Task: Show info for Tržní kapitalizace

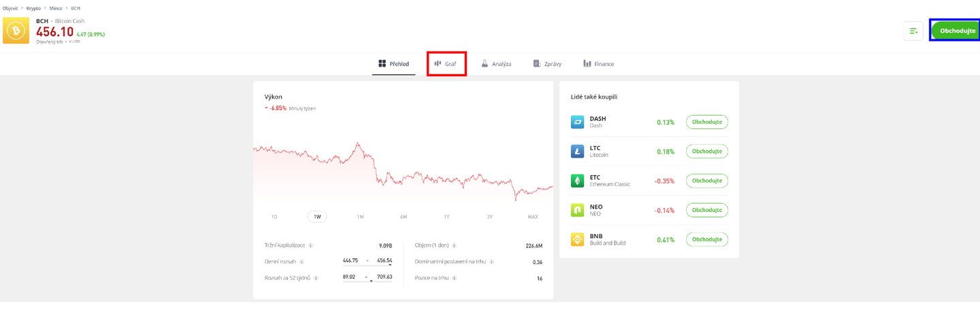Action: click(x=310, y=245)
